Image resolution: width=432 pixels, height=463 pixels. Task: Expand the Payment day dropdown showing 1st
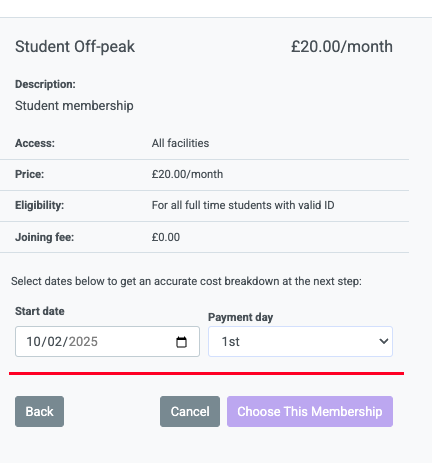click(300, 341)
